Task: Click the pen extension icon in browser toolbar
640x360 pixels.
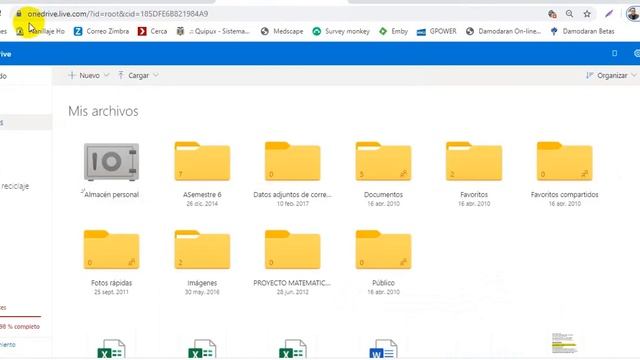Action: pos(609,14)
